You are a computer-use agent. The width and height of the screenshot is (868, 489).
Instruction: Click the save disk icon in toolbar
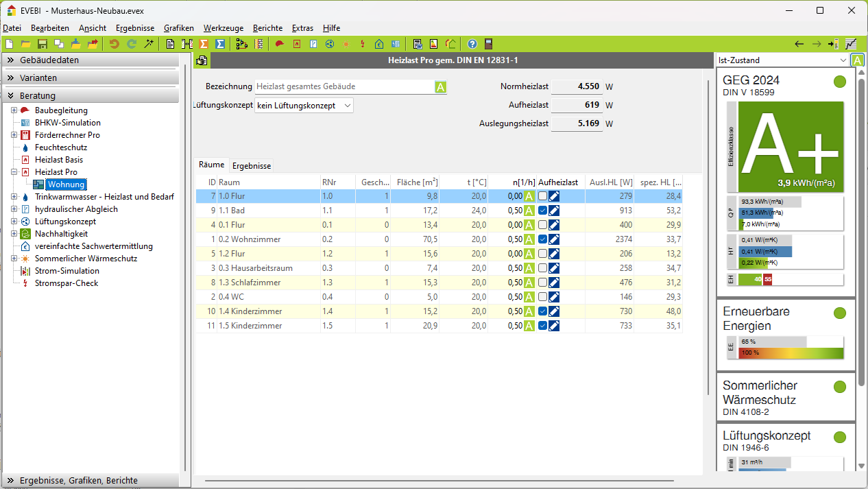coord(43,44)
